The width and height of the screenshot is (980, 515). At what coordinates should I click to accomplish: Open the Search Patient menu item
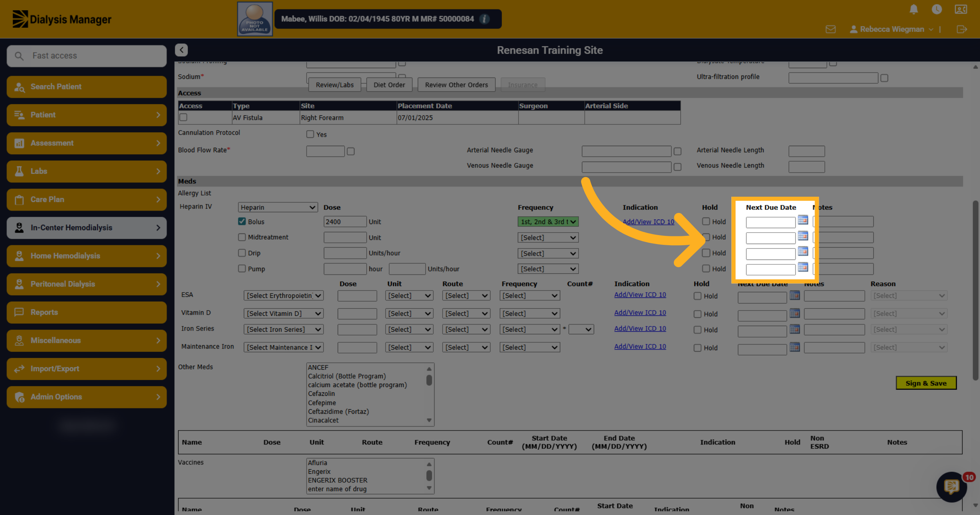tap(87, 87)
